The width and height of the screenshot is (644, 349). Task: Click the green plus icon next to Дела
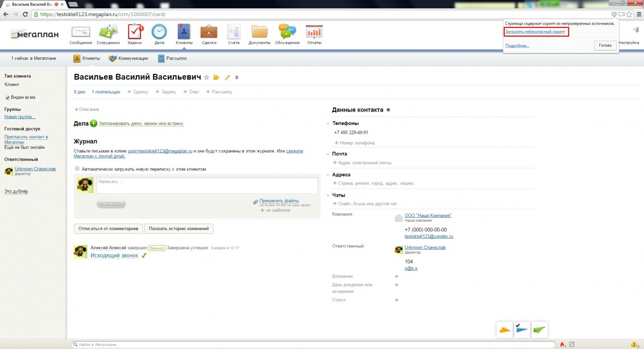pos(93,123)
